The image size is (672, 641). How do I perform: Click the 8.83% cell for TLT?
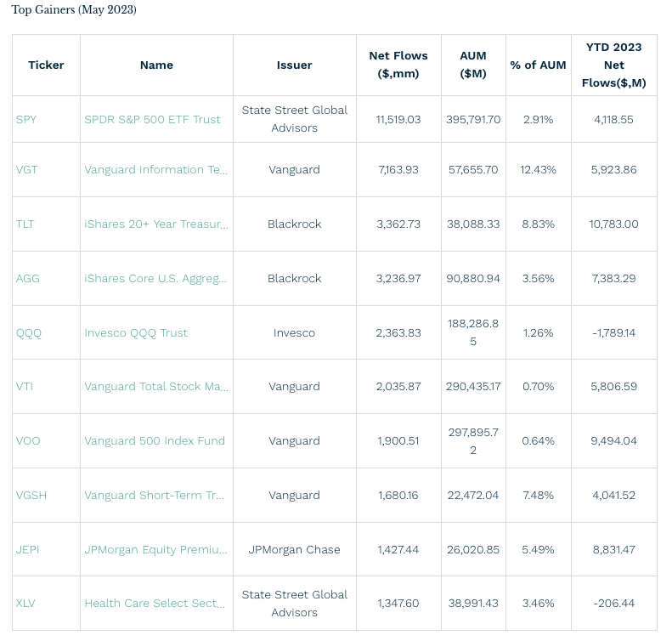point(539,224)
